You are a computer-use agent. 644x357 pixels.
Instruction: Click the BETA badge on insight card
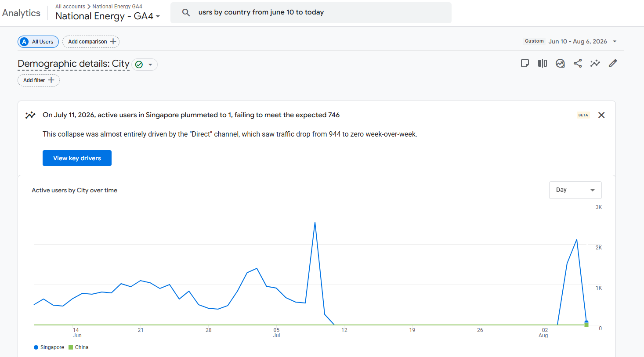(583, 115)
